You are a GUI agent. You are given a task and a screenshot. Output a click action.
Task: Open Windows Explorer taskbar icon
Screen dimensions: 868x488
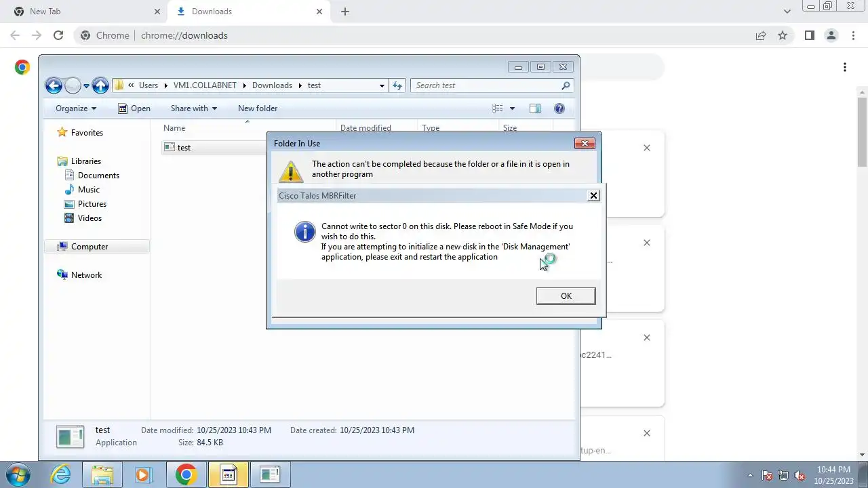102,474
